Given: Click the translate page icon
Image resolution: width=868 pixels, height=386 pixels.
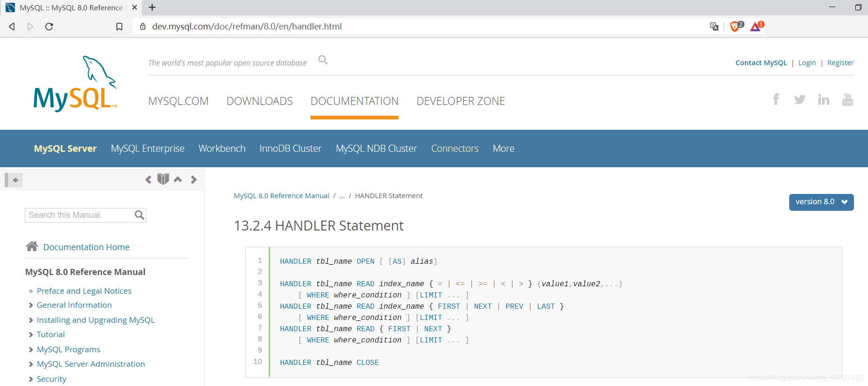Looking at the screenshot, I should point(714,26).
